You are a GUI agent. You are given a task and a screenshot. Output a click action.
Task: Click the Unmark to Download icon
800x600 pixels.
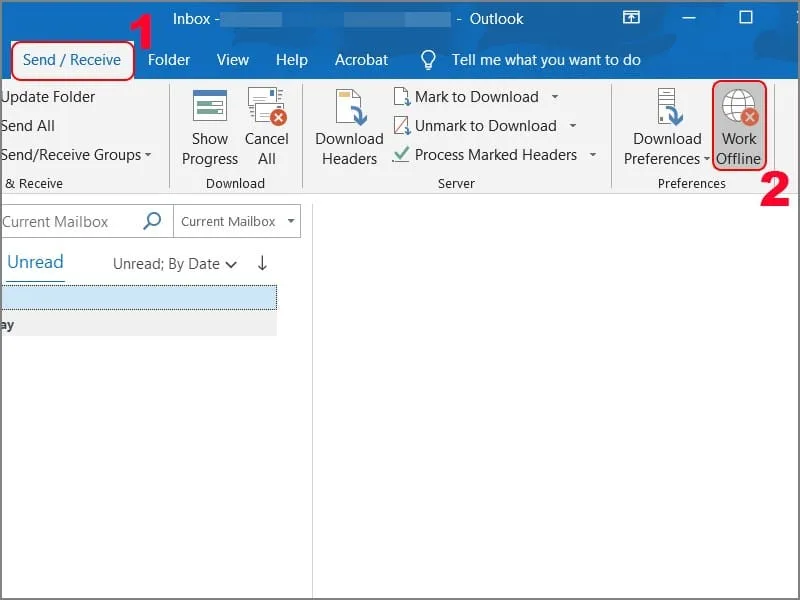402,126
